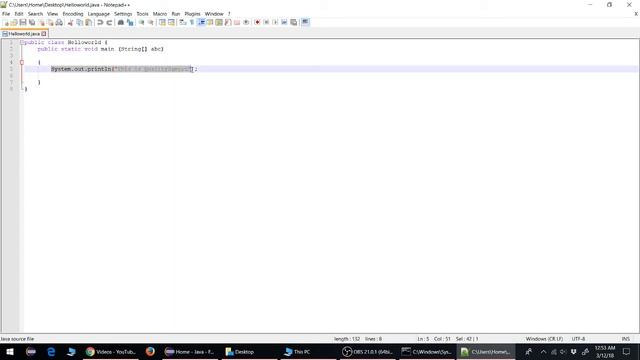Print the document using toolbar icon
Image resolution: width=640 pixels, height=360 pixels.
pyautogui.click(x=59, y=22)
